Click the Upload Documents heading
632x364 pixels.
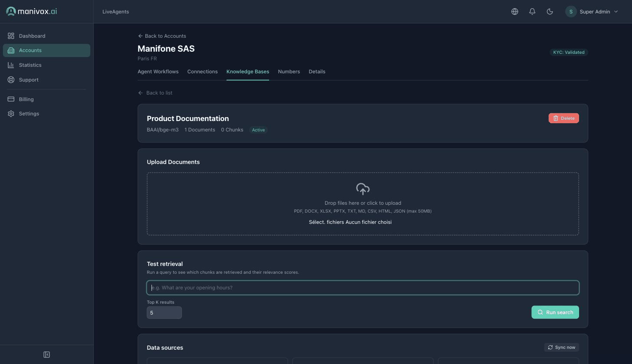point(173,162)
